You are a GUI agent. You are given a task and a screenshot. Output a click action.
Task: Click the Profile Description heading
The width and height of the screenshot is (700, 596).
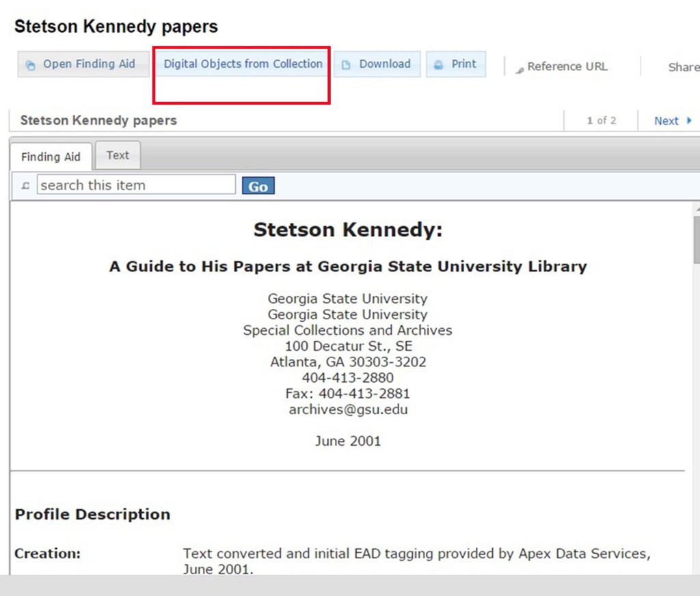[x=92, y=514]
